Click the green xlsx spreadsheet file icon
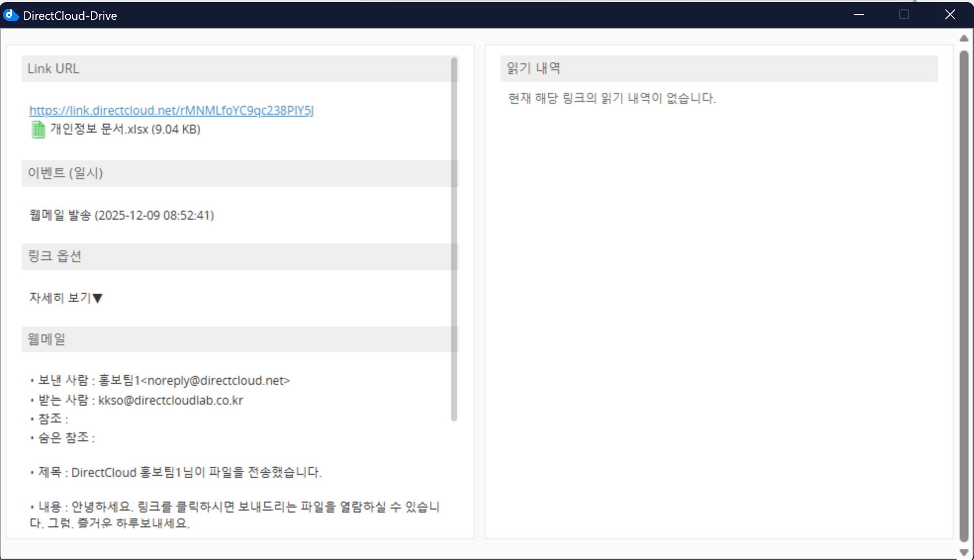This screenshot has height=560, width=974. (38, 130)
